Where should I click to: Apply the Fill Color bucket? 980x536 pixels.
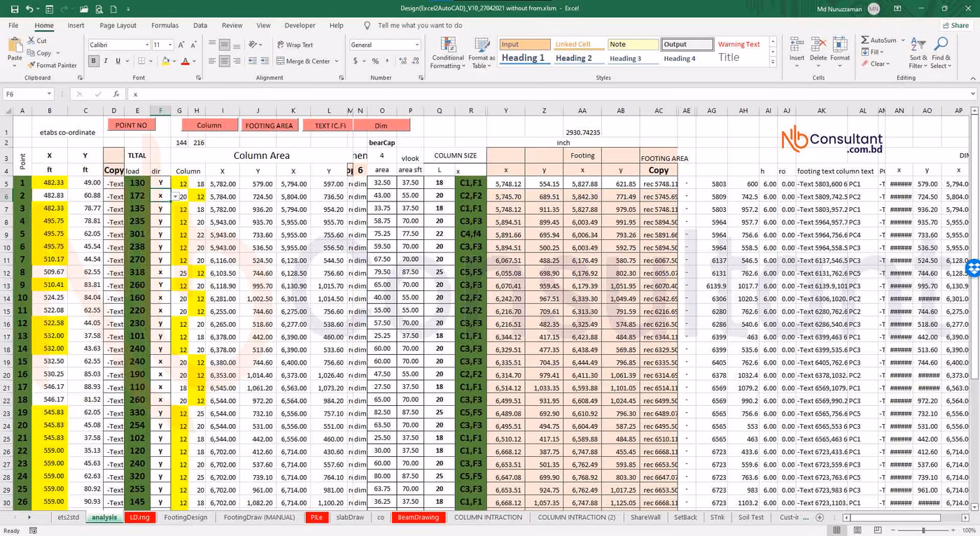tap(166, 61)
